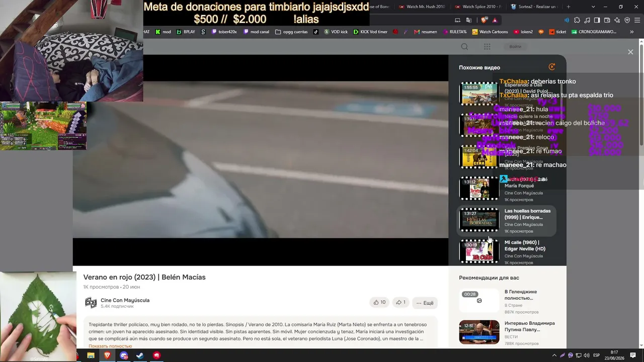644x362 pixels.
Task: Open the tober420x Twitch bookmark
Action: click(224, 32)
